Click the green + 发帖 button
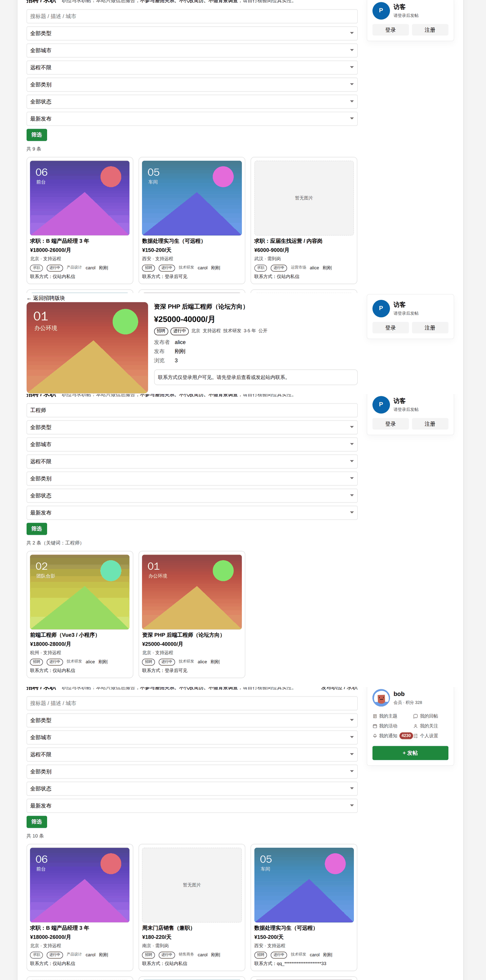486x980 pixels. pos(410,753)
